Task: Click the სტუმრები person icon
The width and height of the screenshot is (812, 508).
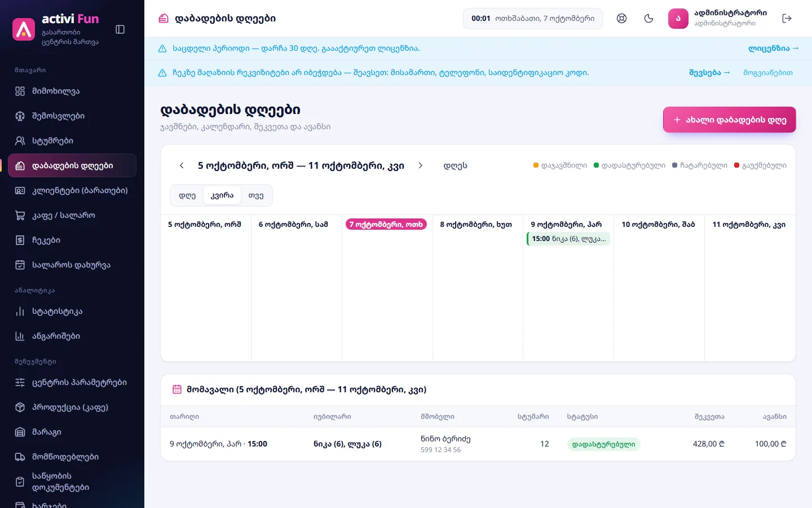Action: 20,141
